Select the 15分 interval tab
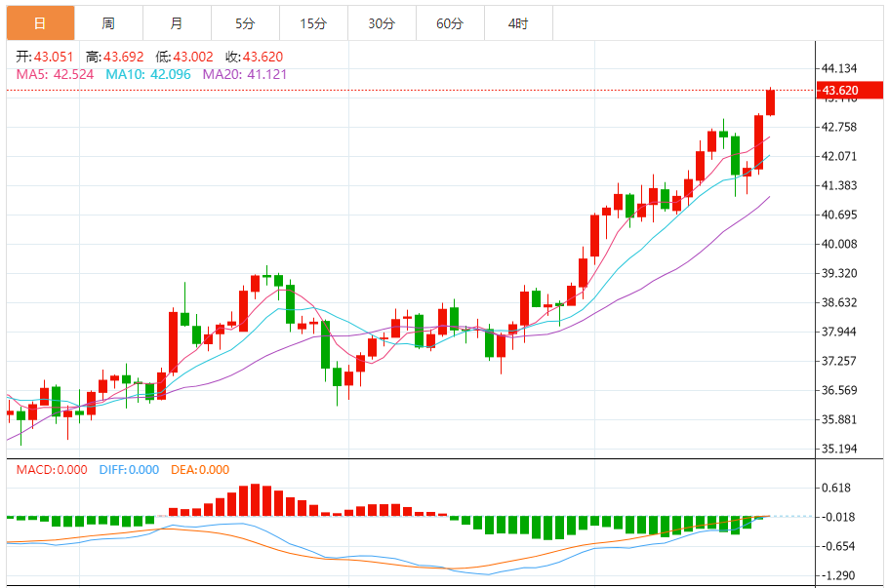889x588 pixels. coord(312,23)
